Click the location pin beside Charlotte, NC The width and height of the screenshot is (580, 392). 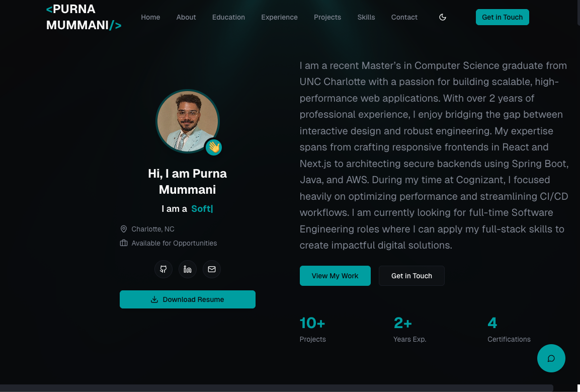pos(123,229)
